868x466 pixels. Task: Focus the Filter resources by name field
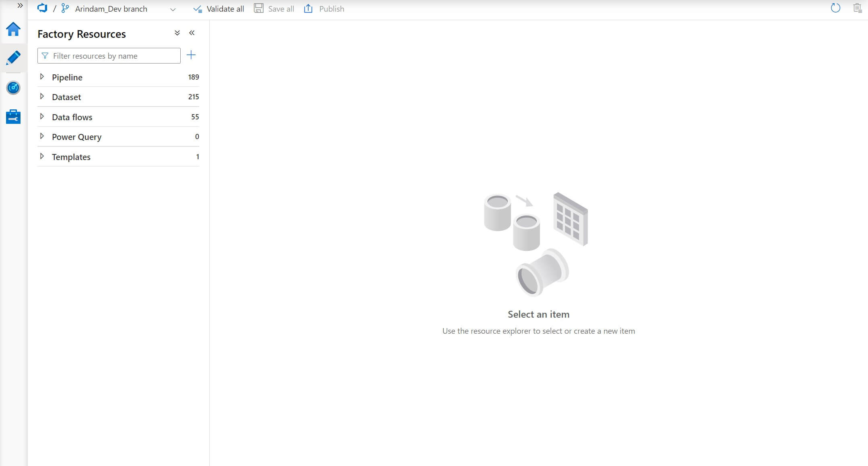tap(113, 56)
